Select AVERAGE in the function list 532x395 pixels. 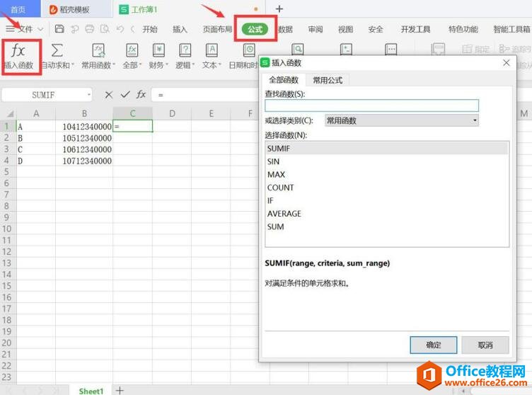pyautogui.click(x=387, y=214)
